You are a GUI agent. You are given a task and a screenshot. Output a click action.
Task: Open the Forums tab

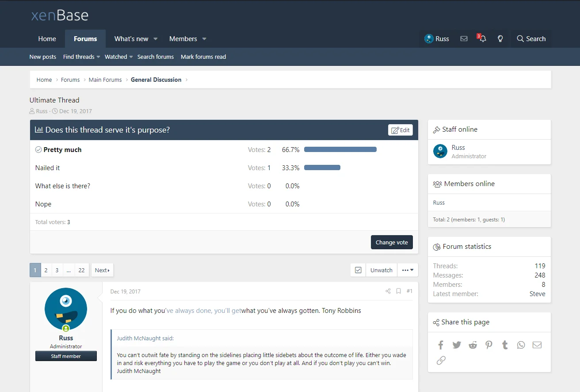tap(85, 39)
